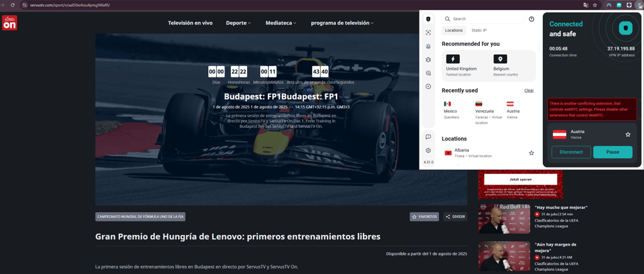The width and height of the screenshot is (644, 274).
Task: Open "Hay mucho que mejorar" video thumbnail
Action: [x=504, y=219]
